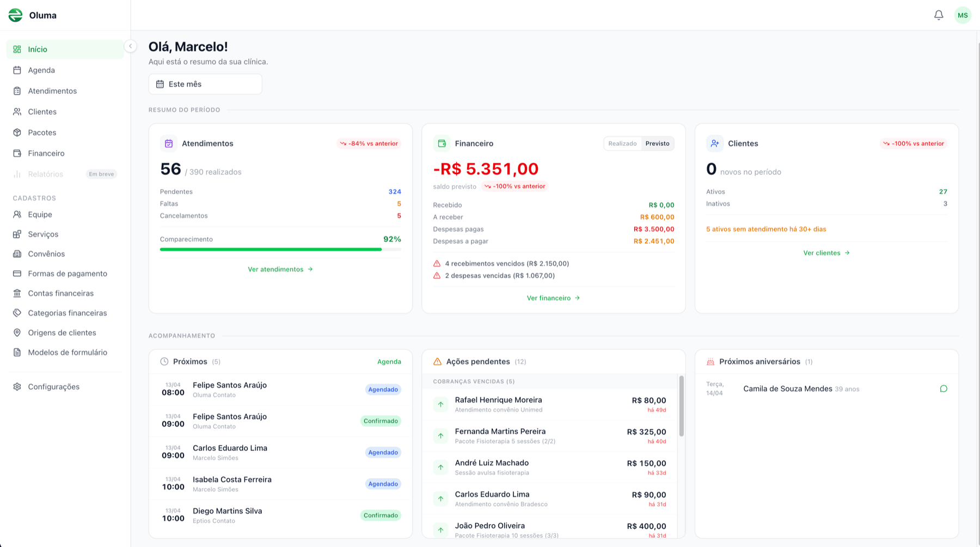980x547 pixels.
Task: Click the Ver atendimentos link
Action: (x=280, y=269)
